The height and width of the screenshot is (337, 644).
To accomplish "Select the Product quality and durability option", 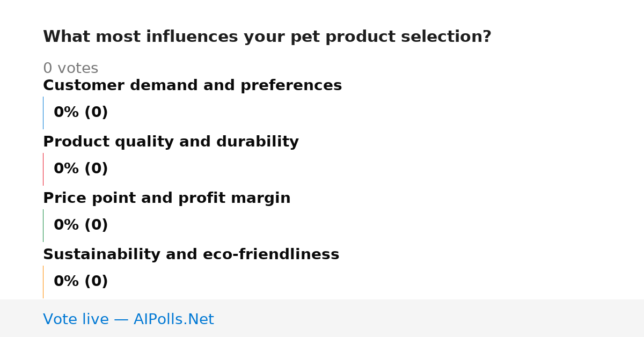I will [171, 142].
